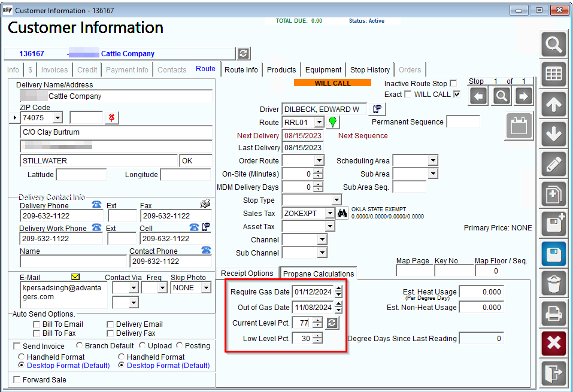
Task: Check the Bill To Email option
Action: [x=37, y=324]
